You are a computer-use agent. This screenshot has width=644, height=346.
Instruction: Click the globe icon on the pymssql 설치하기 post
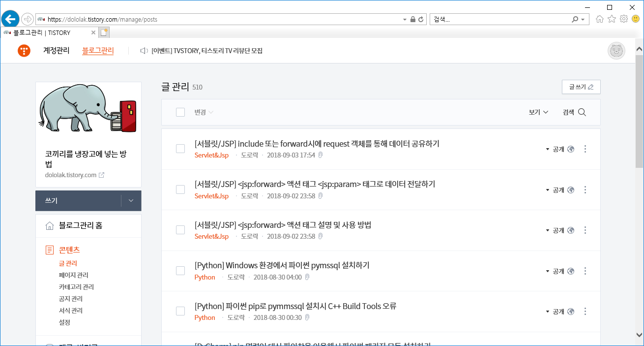[x=571, y=271]
